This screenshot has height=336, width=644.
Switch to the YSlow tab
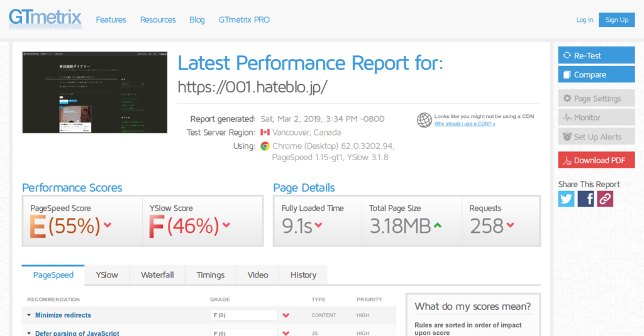[107, 275]
